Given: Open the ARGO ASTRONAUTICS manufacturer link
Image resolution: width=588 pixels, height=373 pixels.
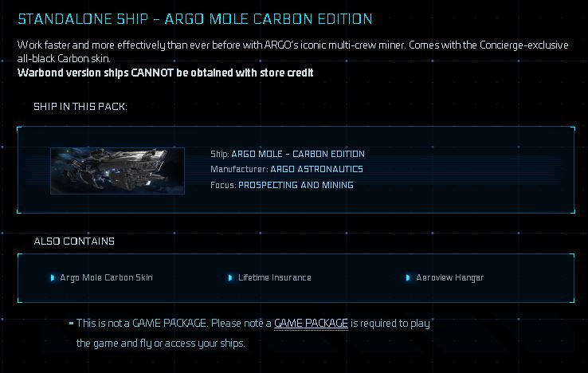Looking at the screenshot, I should pyautogui.click(x=316, y=169).
